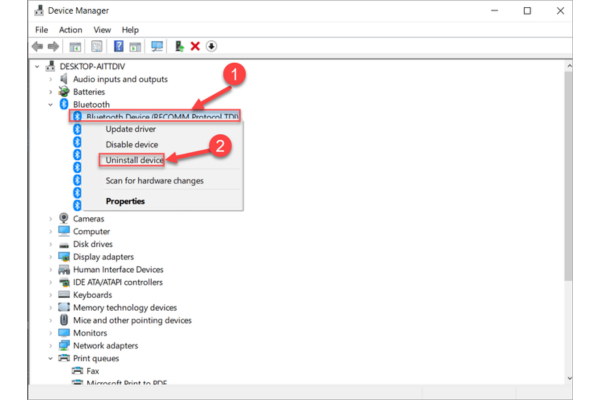Click the Audio inputs and outputs speaker icon
Viewport: 600px width, 400px height.
(64, 79)
